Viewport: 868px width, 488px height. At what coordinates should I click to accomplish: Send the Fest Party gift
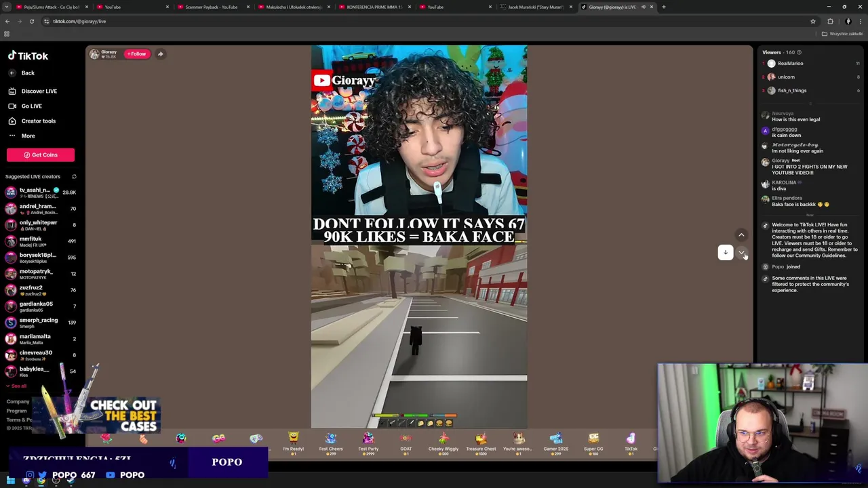(x=368, y=443)
